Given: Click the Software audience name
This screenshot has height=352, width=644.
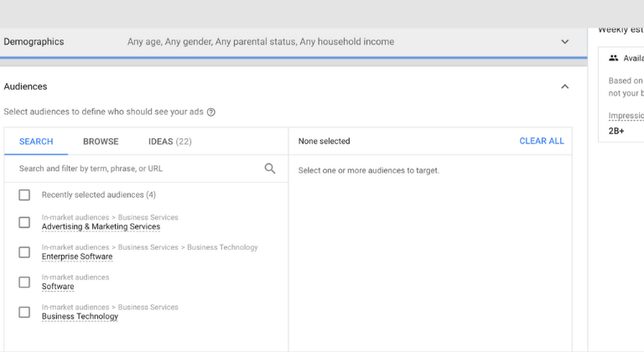Looking at the screenshot, I should (58, 287).
